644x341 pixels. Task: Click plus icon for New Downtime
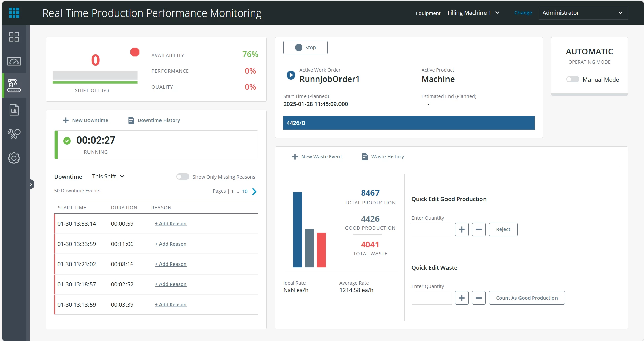pyautogui.click(x=66, y=120)
